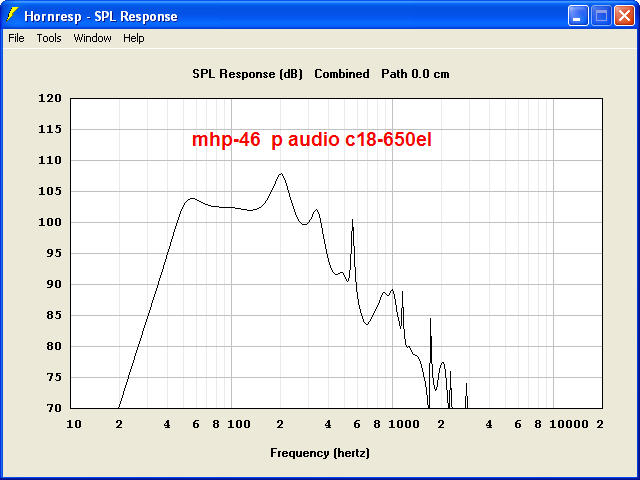Click the 85 value on the dB axis

point(53,316)
